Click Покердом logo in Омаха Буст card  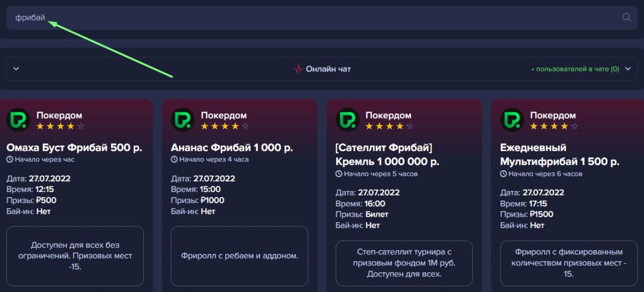tap(18, 120)
